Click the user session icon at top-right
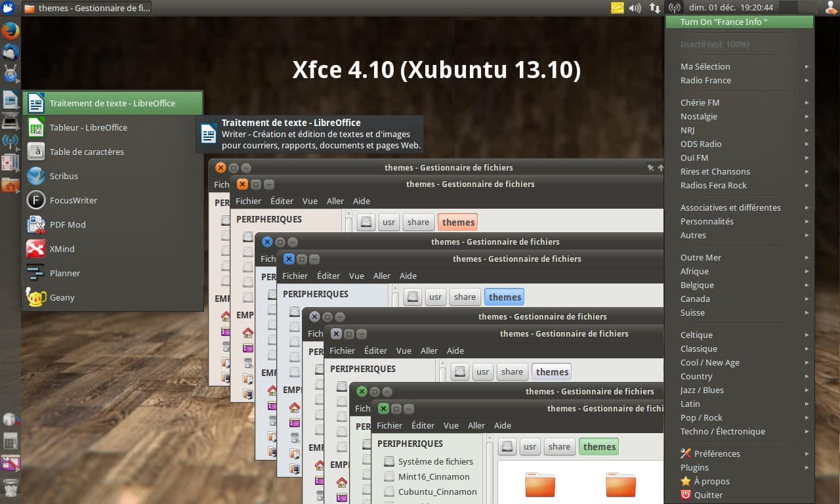 pos(831,8)
